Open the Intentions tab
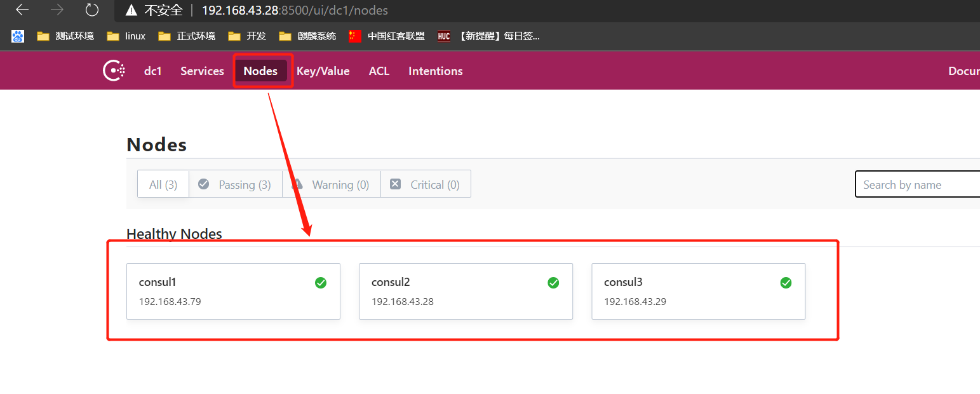The image size is (980, 394). click(x=436, y=71)
